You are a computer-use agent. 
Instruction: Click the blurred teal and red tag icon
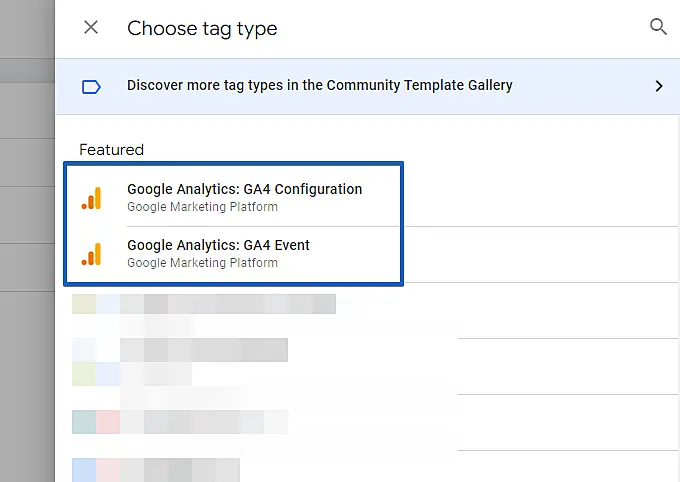tap(95, 422)
